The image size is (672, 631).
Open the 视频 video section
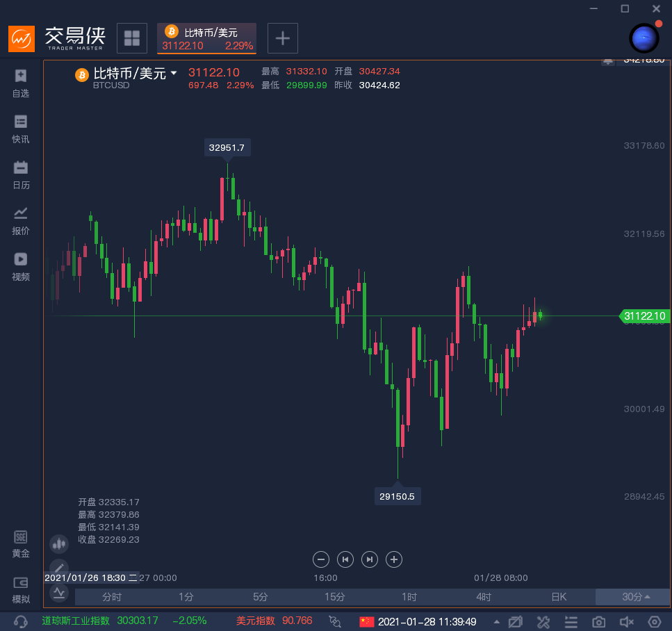(x=20, y=259)
